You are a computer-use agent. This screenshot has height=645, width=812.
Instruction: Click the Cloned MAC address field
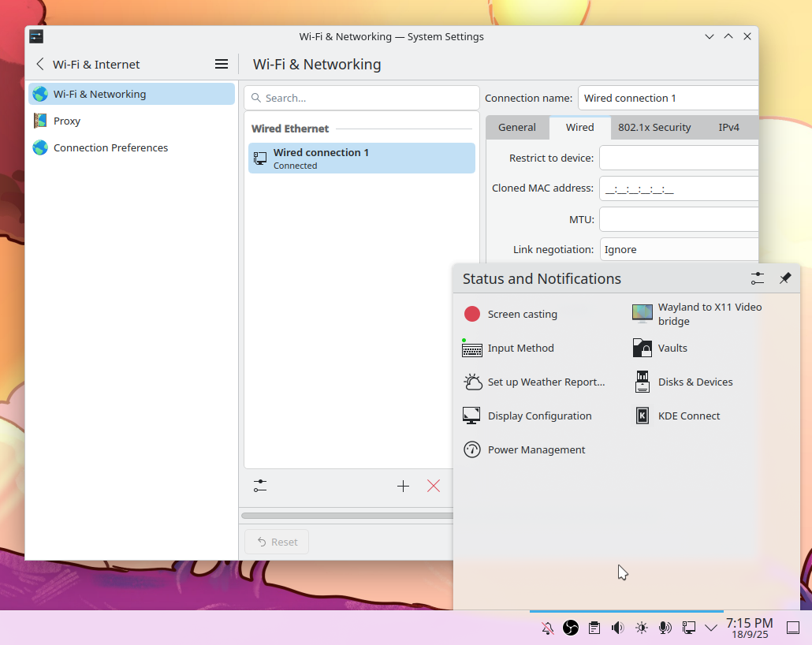679,188
